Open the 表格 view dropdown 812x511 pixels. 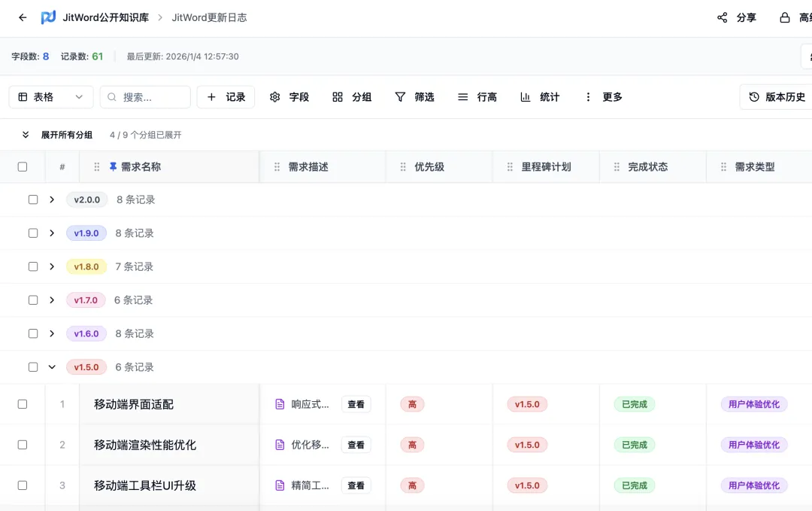coord(51,97)
